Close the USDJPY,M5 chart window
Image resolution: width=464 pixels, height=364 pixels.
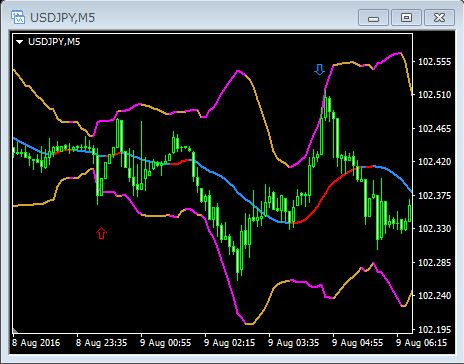439,17
